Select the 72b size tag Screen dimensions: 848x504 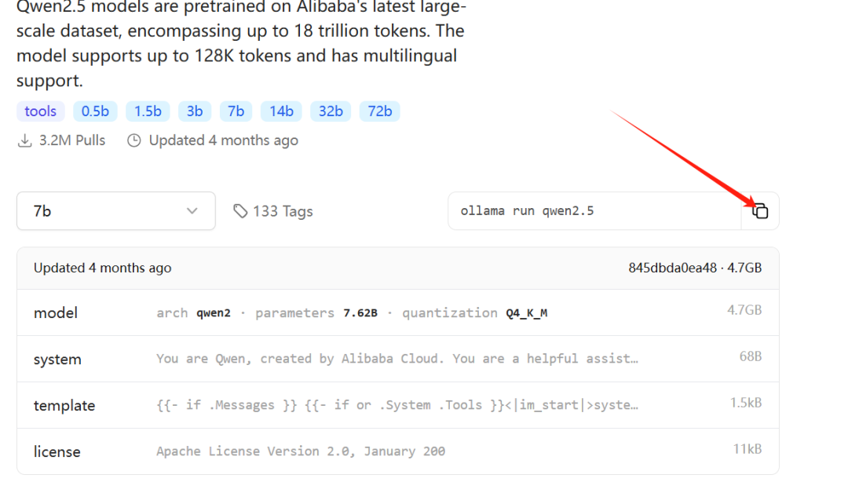pyautogui.click(x=380, y=111)
